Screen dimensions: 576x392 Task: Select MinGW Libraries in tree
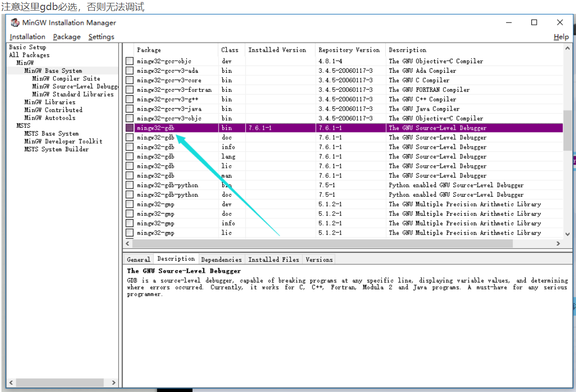tap(50, 102)
